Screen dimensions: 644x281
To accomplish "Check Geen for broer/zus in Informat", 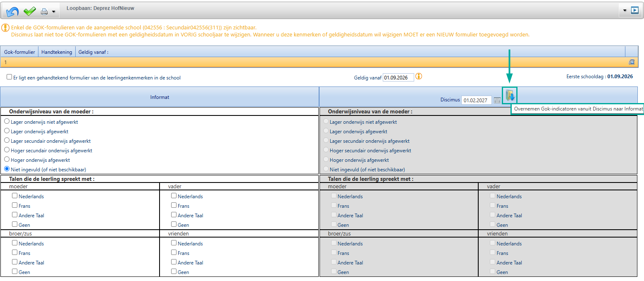I will point(15,271).
